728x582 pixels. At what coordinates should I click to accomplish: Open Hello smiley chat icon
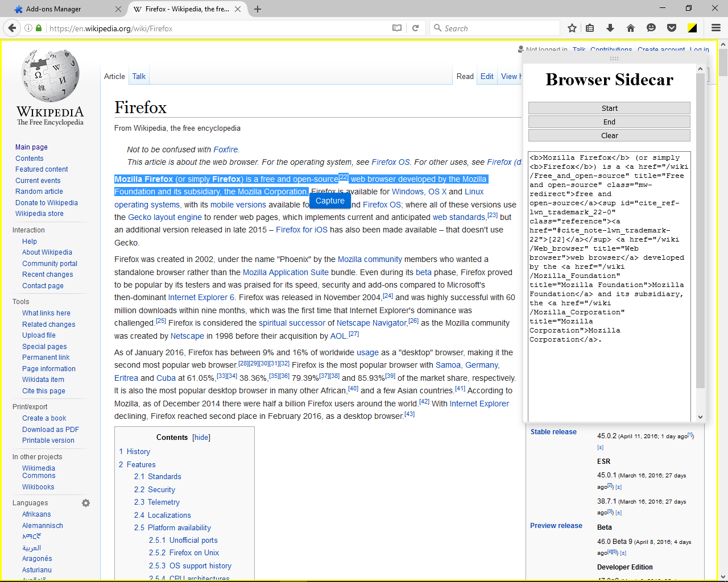click(651, 28)
